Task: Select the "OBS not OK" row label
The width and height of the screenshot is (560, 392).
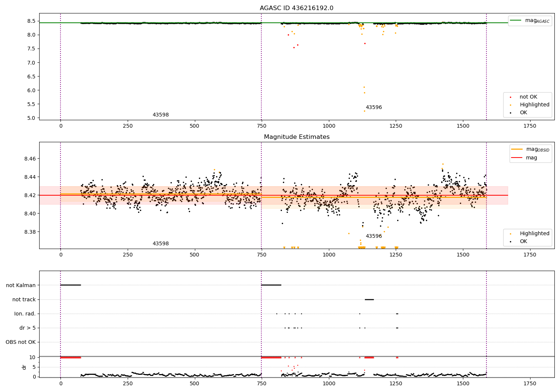Action: (x=21, y=342)
